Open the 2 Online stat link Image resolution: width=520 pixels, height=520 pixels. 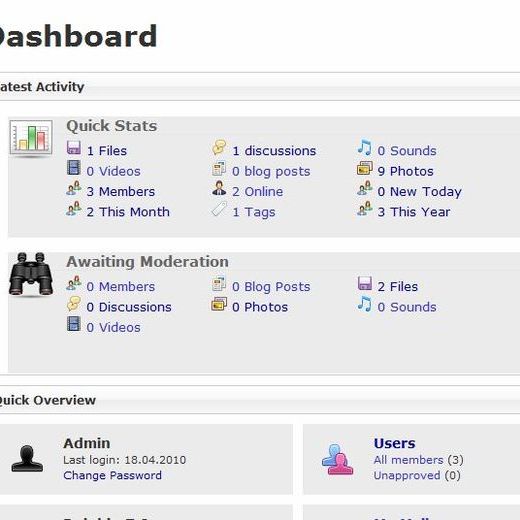[257, 192]
